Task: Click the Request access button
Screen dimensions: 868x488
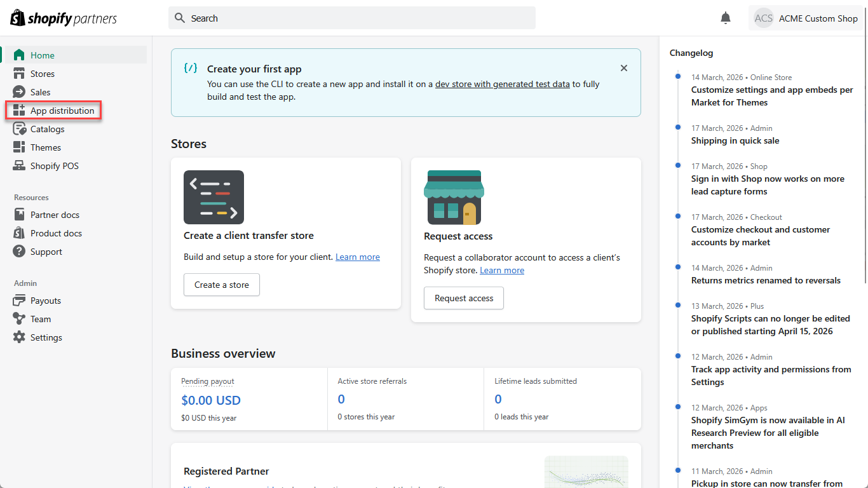Action: tap(464, 298)
